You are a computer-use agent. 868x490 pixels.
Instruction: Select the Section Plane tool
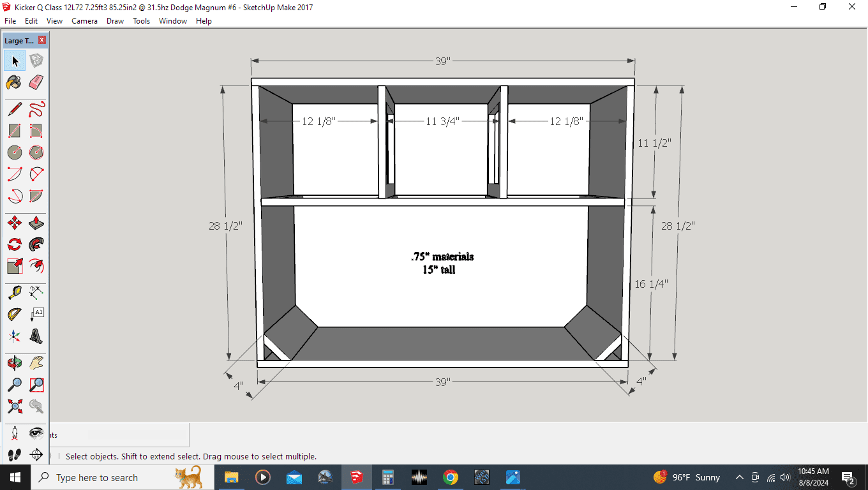36,455
